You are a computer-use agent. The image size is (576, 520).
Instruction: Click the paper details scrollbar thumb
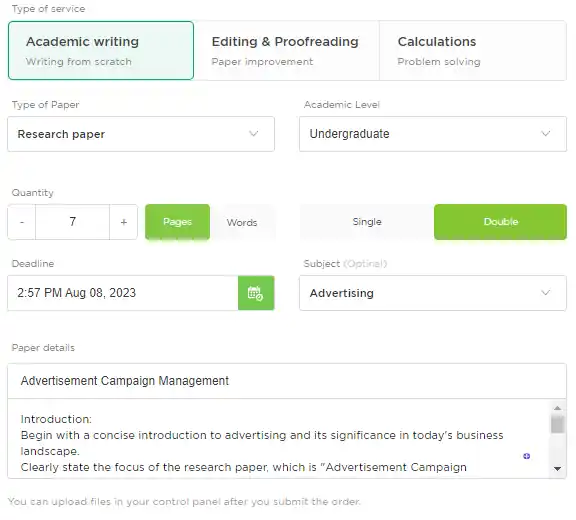point(557,425)
